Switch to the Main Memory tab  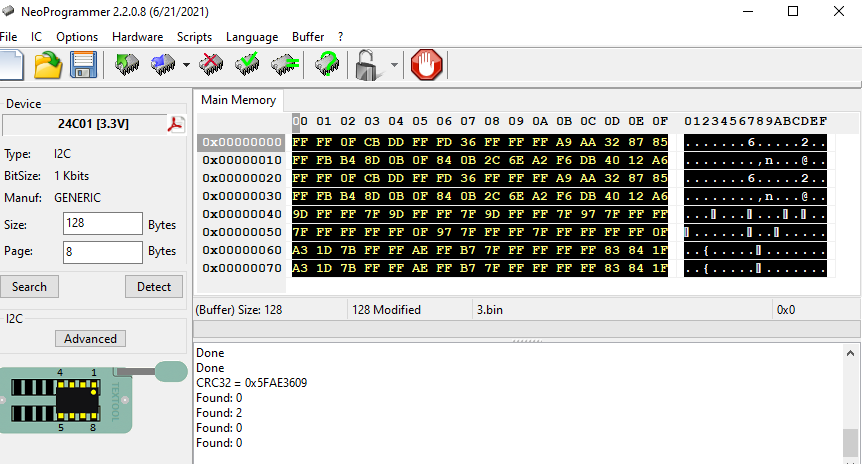tap(238, 100)
